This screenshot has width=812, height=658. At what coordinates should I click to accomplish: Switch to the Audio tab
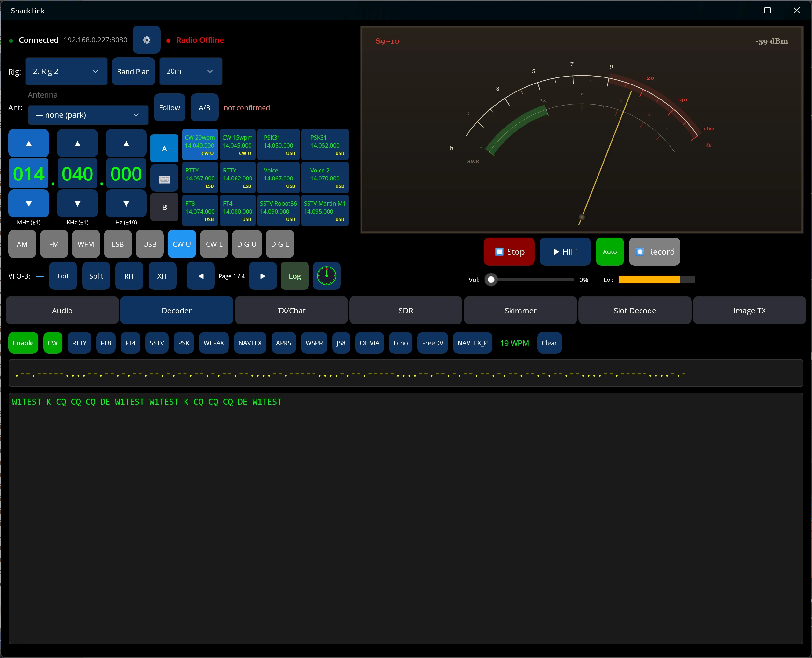tap(62, 311)
